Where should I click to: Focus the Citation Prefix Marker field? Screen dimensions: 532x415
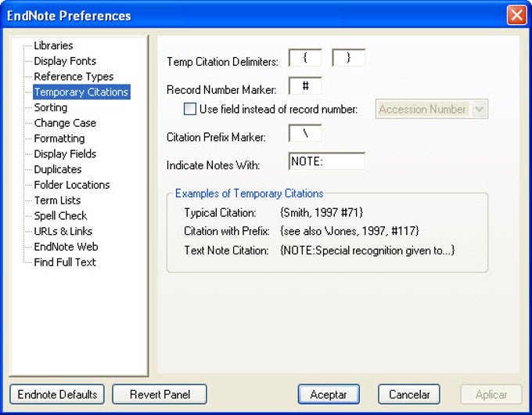[305, 133]
